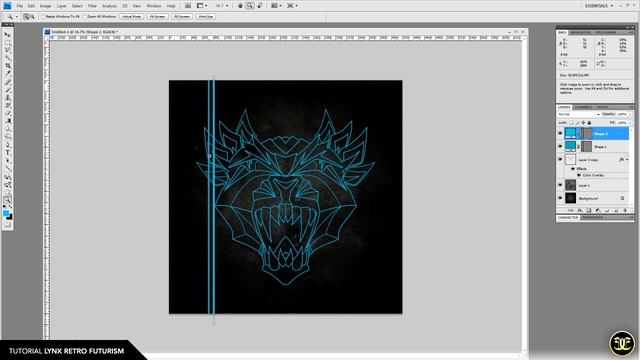
Task: Select the Dodge tool
Action: (7, 136)
